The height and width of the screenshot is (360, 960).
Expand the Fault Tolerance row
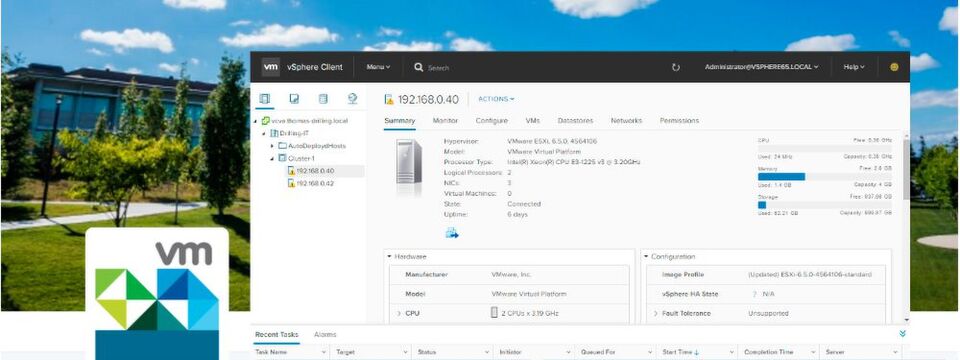656,313
